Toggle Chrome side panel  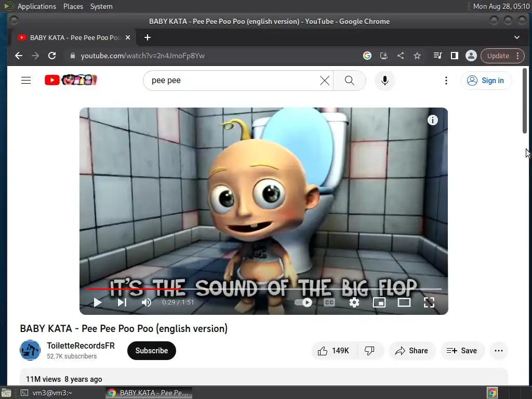pos(454,56)
